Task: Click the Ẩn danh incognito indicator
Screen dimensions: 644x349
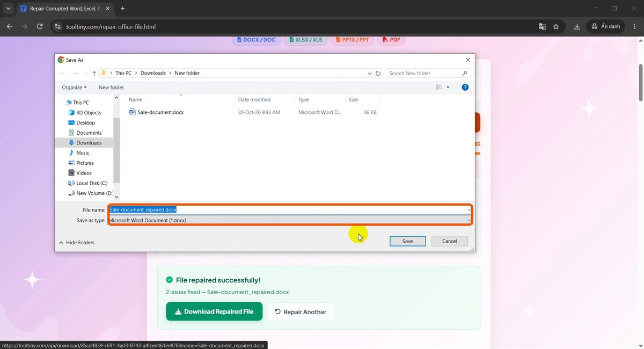Action: click(606, 26)
